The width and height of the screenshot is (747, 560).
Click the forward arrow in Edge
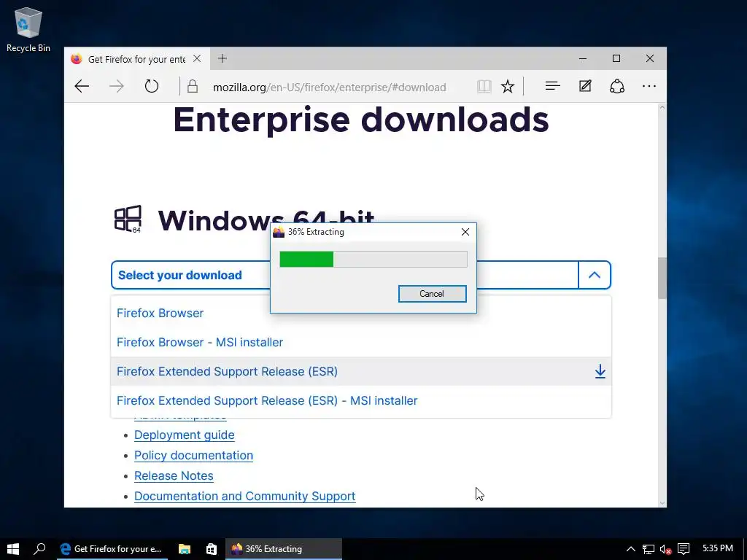[116, 86]
